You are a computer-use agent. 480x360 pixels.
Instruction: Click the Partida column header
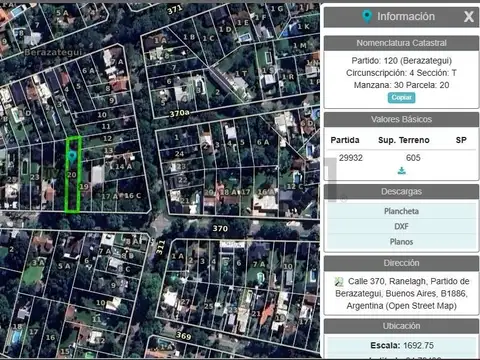pyautogui.click(x=345, y=140)
